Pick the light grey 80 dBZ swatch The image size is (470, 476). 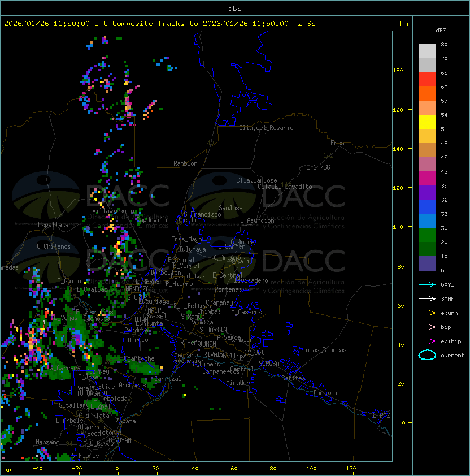427,51
